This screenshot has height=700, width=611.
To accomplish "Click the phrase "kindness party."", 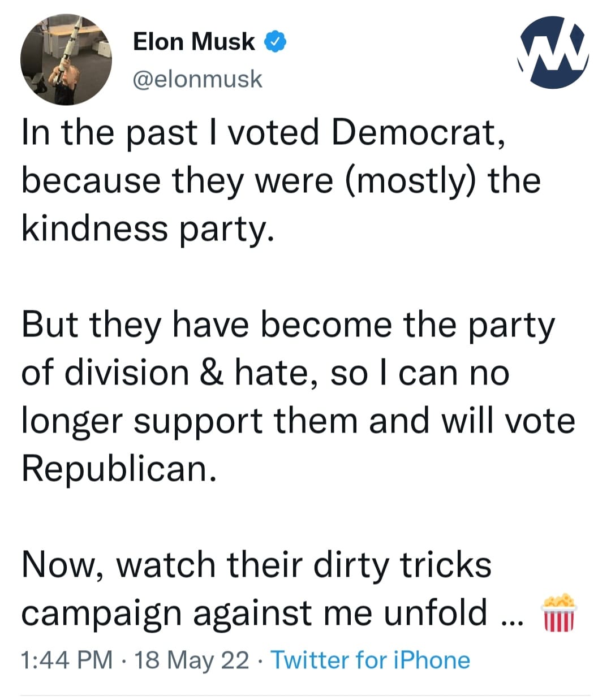I will pos(148,229).
